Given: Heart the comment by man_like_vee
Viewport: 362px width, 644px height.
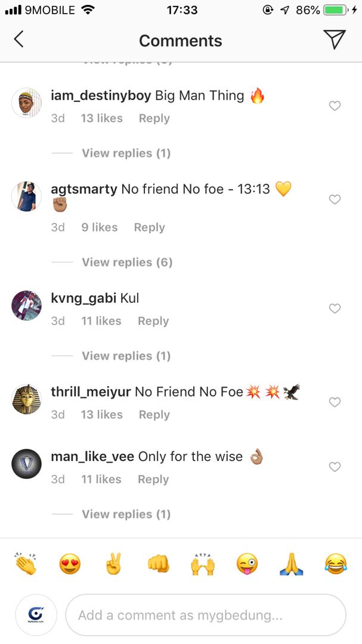Looking at the screenshot, I should [x=335, y=466].
